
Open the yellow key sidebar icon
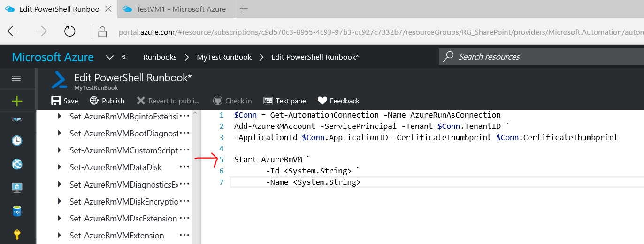coord(17,234)
